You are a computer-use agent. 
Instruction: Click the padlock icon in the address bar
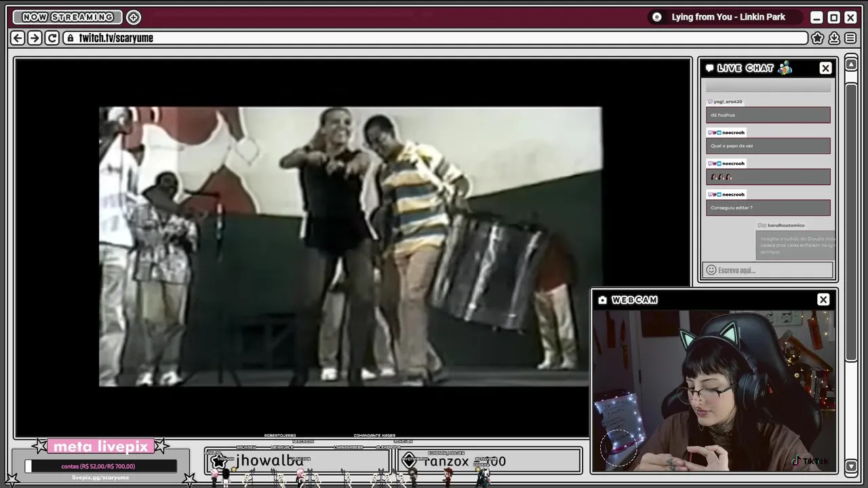tap(70, 38)
